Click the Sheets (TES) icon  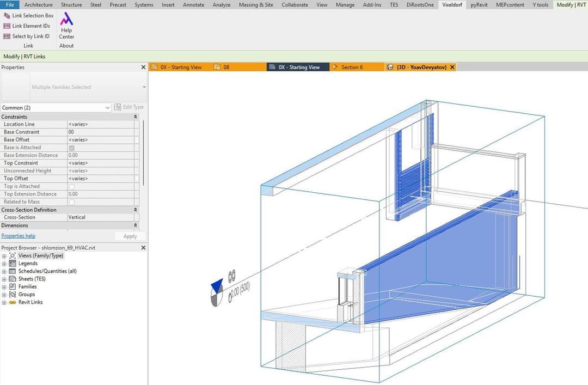(x=13, y=279)
